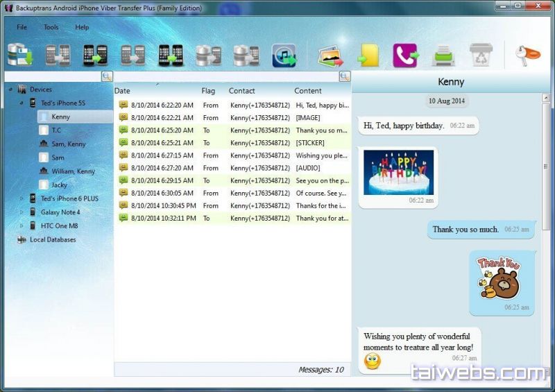This screenshot has width=555, height=392.
Task: Click the export attachments picture icon
Action: (x=330, y=55)
